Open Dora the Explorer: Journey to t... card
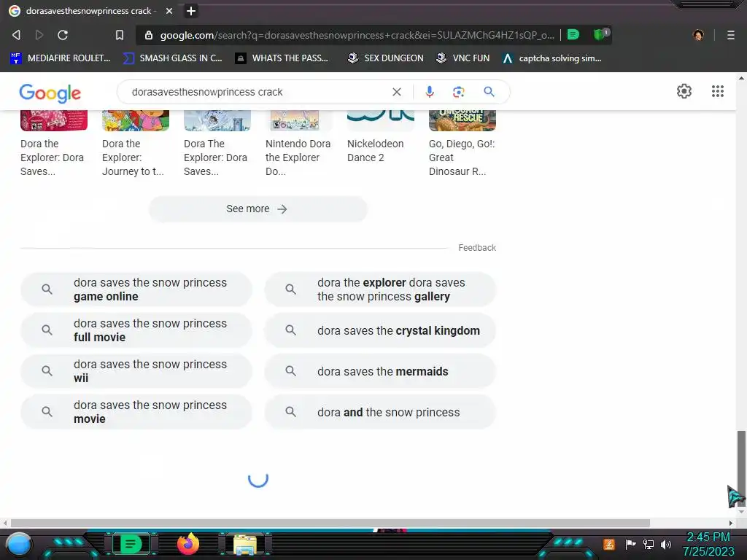This screenshot has width=747, height=560. point(135,144)
